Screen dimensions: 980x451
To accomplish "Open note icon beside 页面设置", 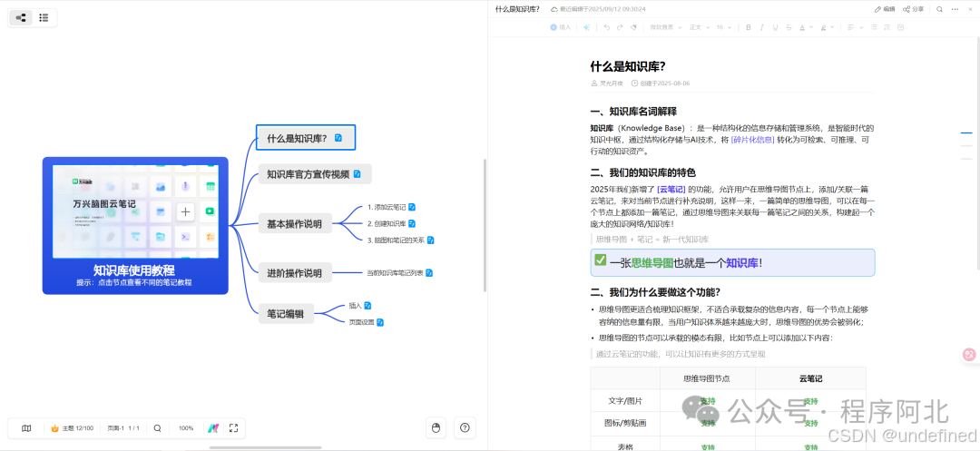I will pyautogui.click(x=380, y=322).
